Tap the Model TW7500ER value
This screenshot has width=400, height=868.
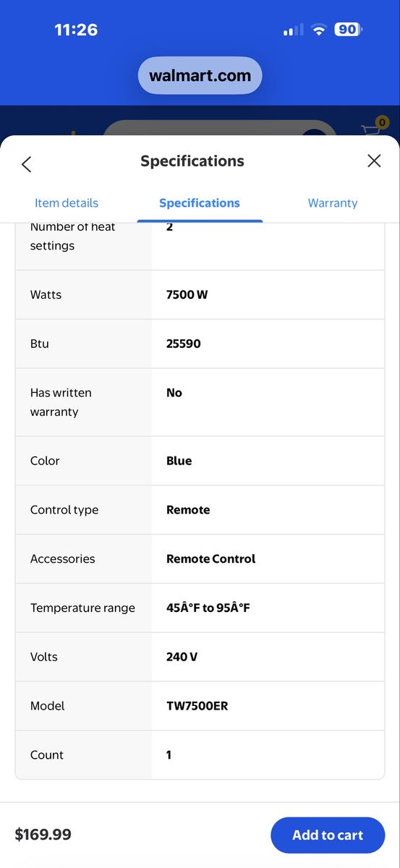pyautogui.click(x=197, y=706)
